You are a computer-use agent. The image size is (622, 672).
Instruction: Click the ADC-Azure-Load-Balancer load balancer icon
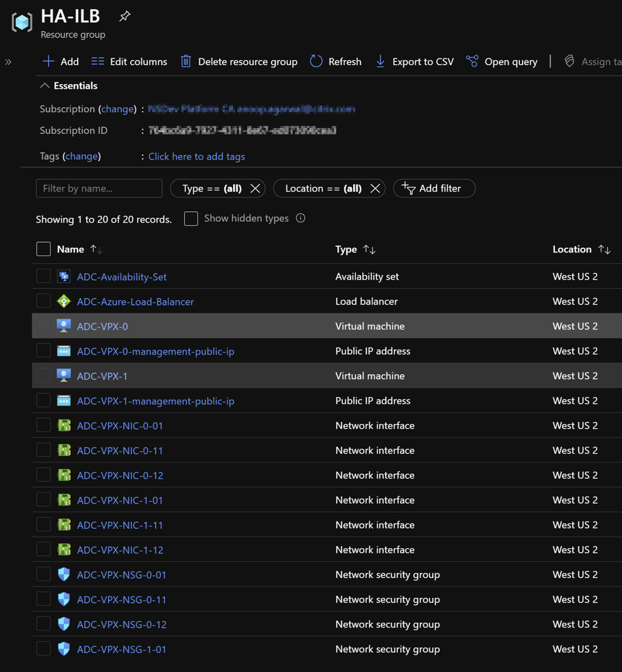[64, 302]
